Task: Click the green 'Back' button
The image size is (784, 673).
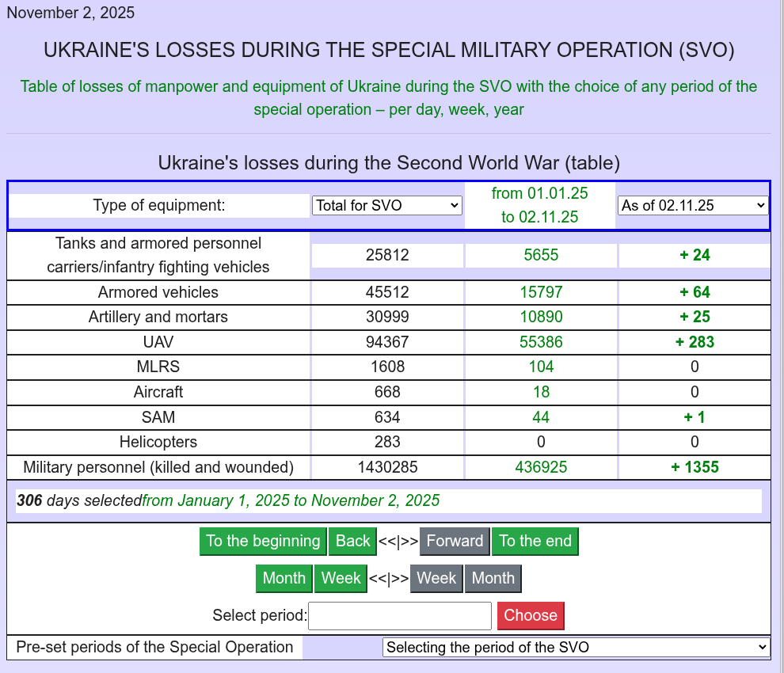Action: click(352, 541)
